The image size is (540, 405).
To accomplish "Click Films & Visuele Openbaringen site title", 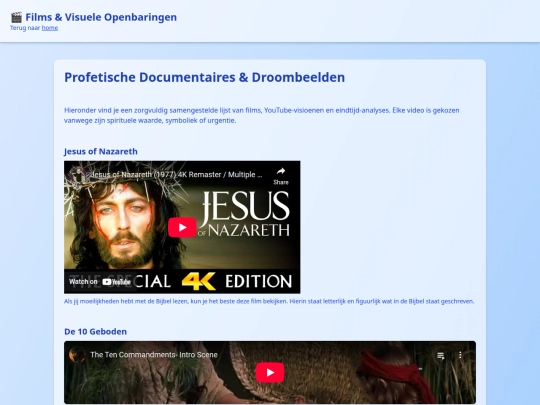I will [101, 17].
